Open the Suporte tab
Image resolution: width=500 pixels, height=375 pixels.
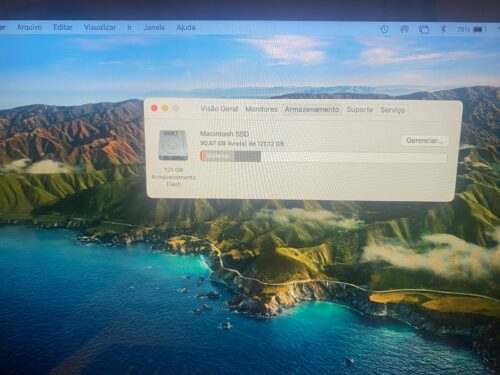pyautogui.click(x=360, y=109)
